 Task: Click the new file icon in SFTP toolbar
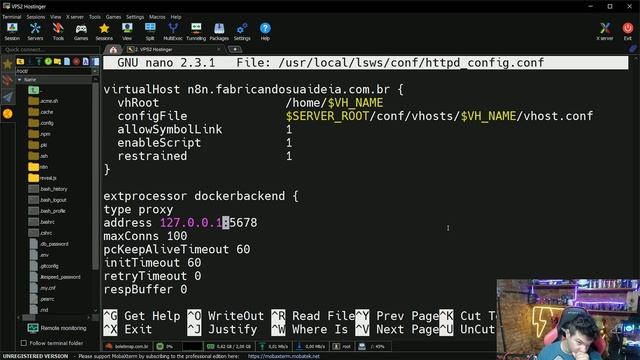pyautogui.click(x=67, y=62)
